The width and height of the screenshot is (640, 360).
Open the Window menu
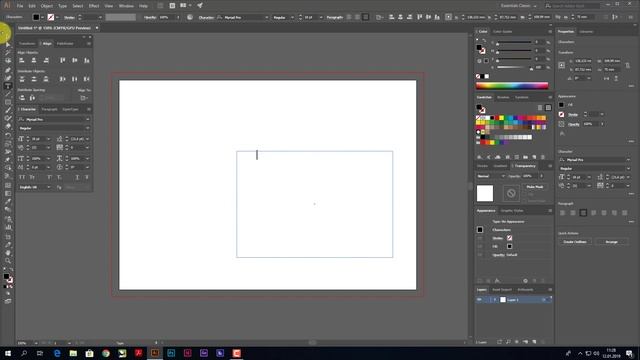[126, 6]
